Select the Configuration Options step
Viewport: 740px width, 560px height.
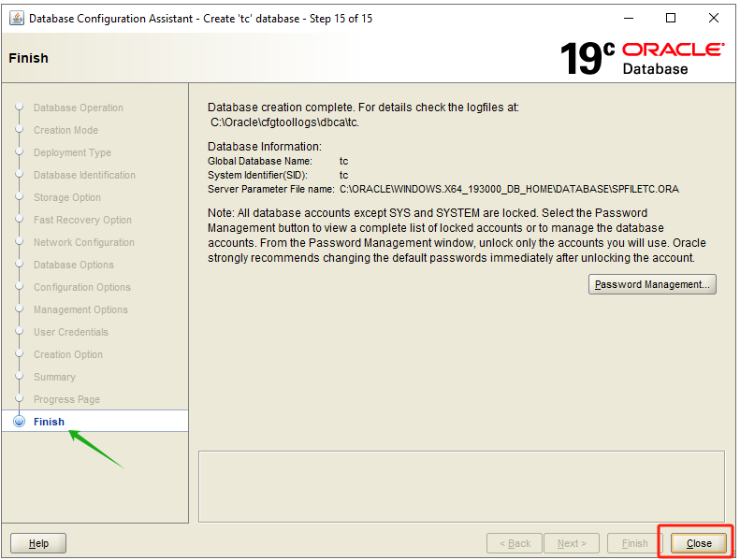coord(82,287)
